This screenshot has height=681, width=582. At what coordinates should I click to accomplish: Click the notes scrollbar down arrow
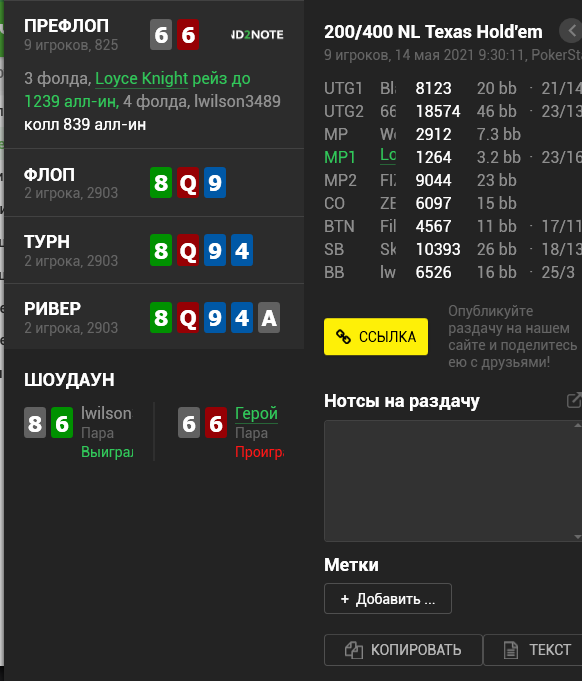click(x=578, y=537)
